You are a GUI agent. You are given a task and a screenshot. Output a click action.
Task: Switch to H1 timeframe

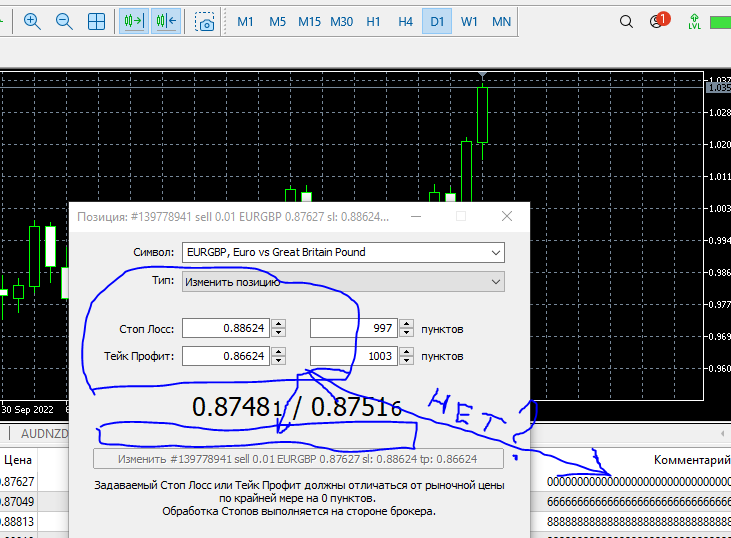(x=373, y=21)
